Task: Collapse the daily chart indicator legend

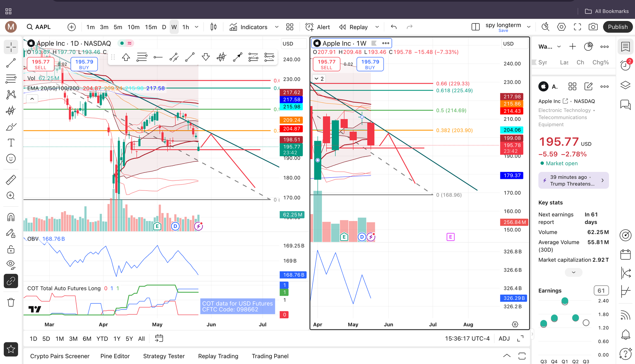Action: 32,99
